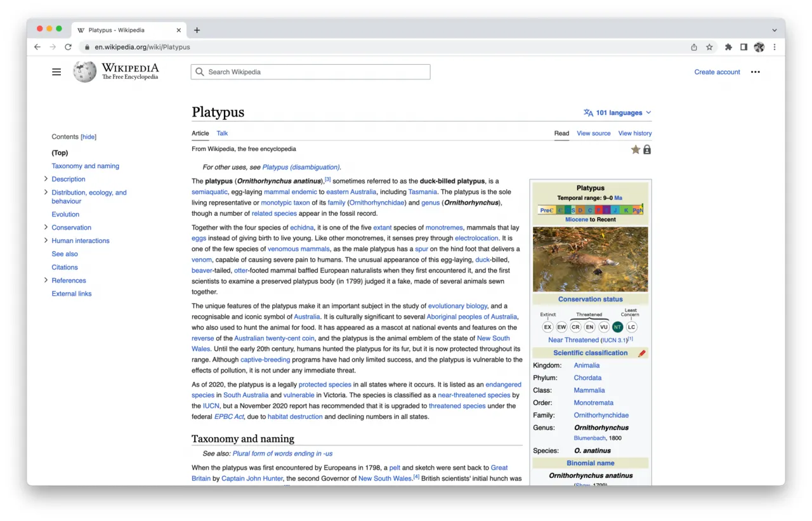Image resolution: width=812 pixels, height=521 pixels.
Task: Go to Citations in contents
Action: [65, 267]
